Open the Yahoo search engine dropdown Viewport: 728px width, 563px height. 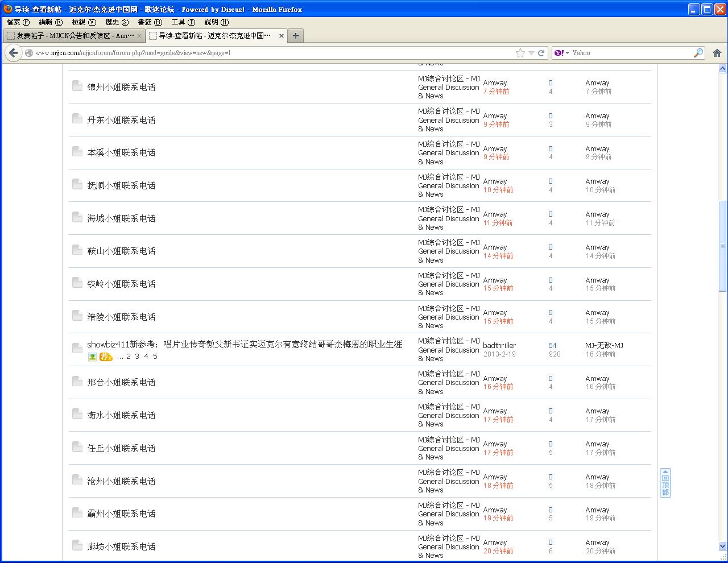[561, 53]
